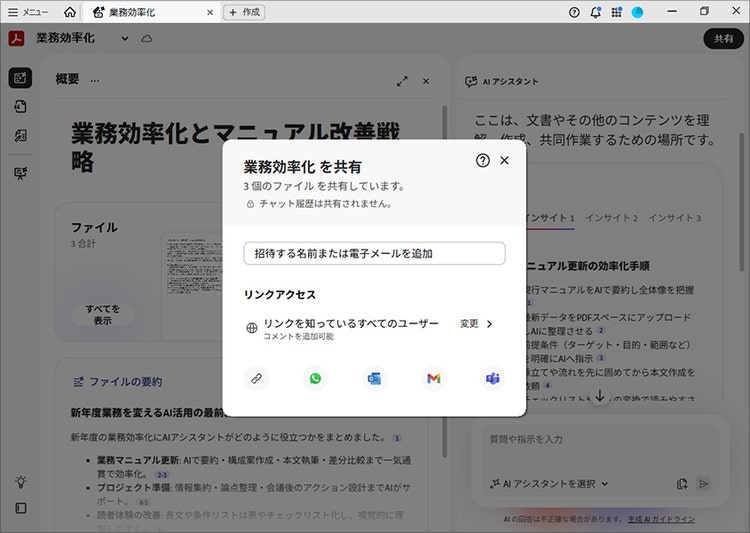This screenshot has width=750, height=533.
Task: Open the AI chat sidebar icon
Action: pyautogui.click(x=20, y=173)
